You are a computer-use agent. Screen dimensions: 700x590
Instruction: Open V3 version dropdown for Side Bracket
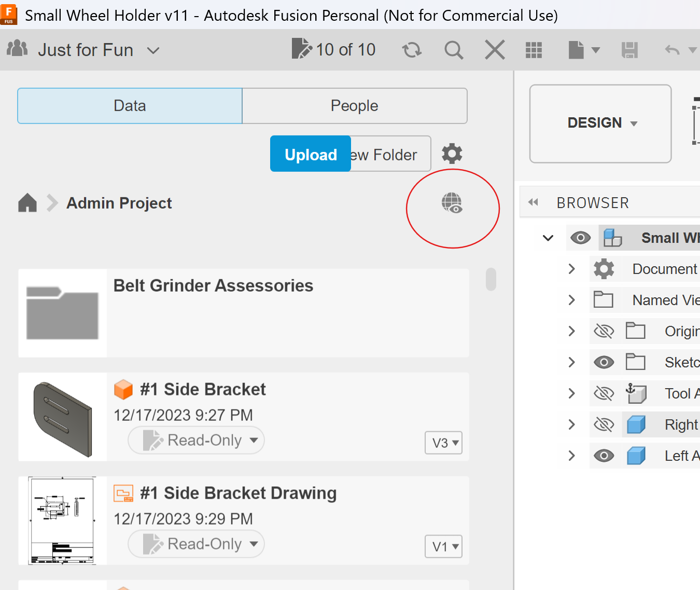tap(443, 443)
